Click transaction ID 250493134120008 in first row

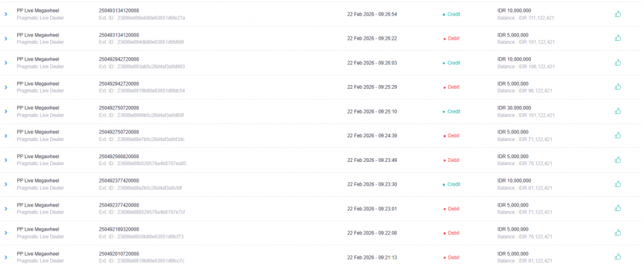tap(119, 11)
